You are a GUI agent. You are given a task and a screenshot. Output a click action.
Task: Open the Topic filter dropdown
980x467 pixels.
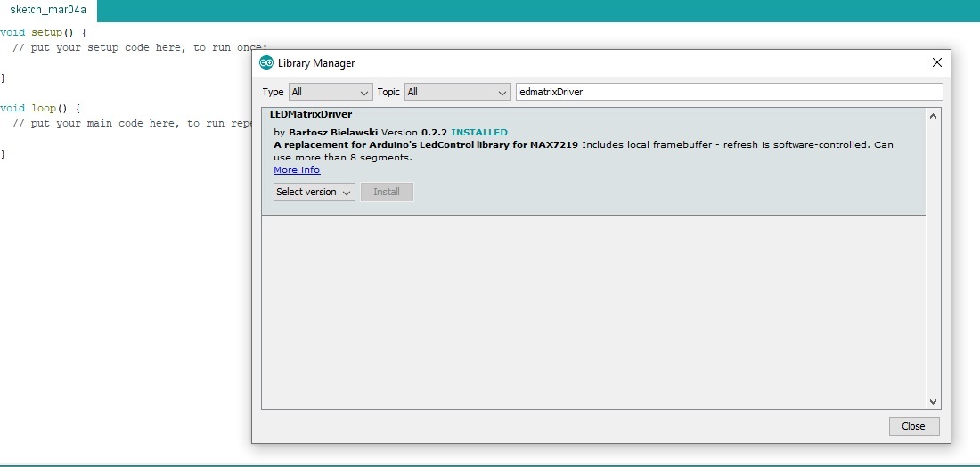(x=458, y=92)
